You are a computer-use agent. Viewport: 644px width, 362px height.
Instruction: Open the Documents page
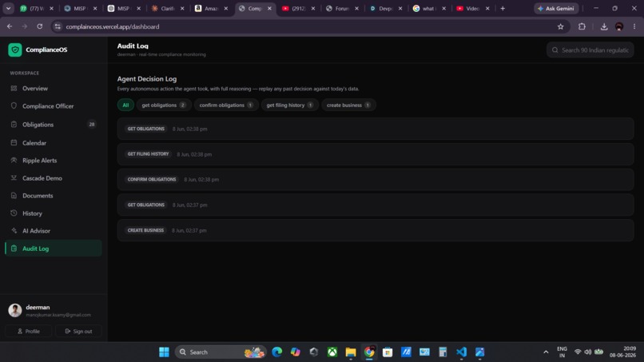(x=54, y=196)
